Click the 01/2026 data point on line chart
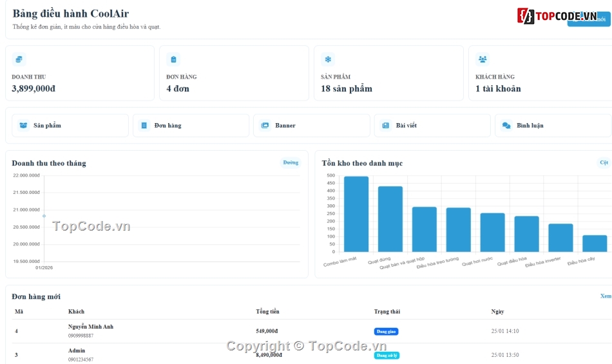The image size is (612, 364). click(x=44, y=216)
